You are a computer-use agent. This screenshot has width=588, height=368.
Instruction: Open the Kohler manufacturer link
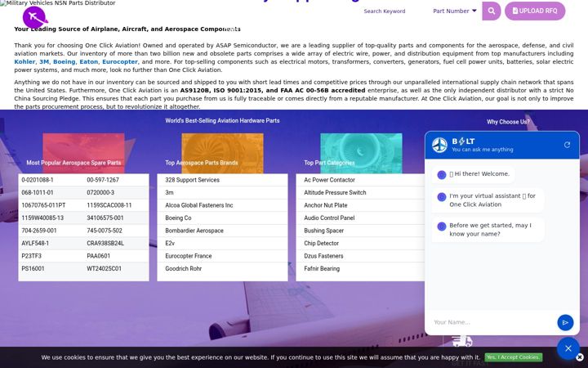(24, 61)
